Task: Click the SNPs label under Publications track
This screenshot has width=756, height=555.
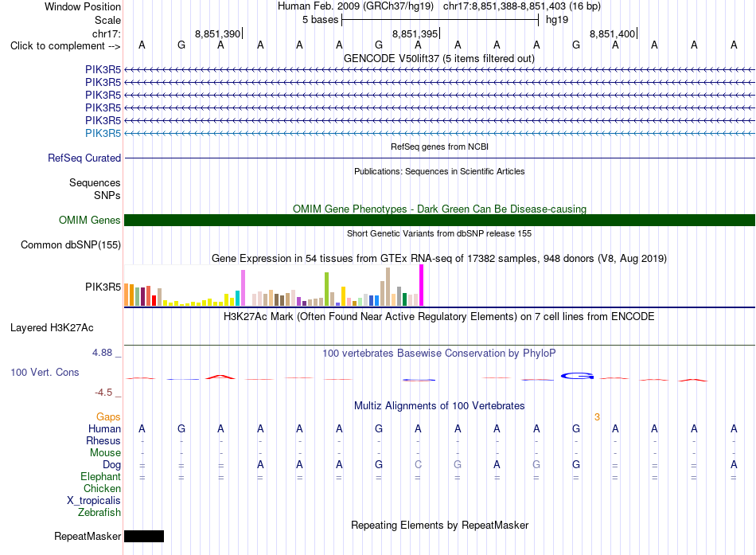Action: (107, 195)
